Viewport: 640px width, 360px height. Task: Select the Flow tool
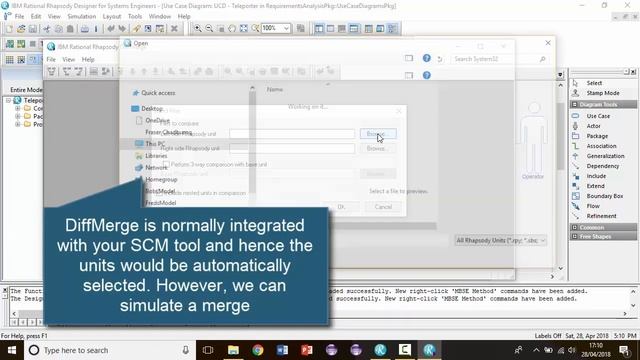click(593, 206)
